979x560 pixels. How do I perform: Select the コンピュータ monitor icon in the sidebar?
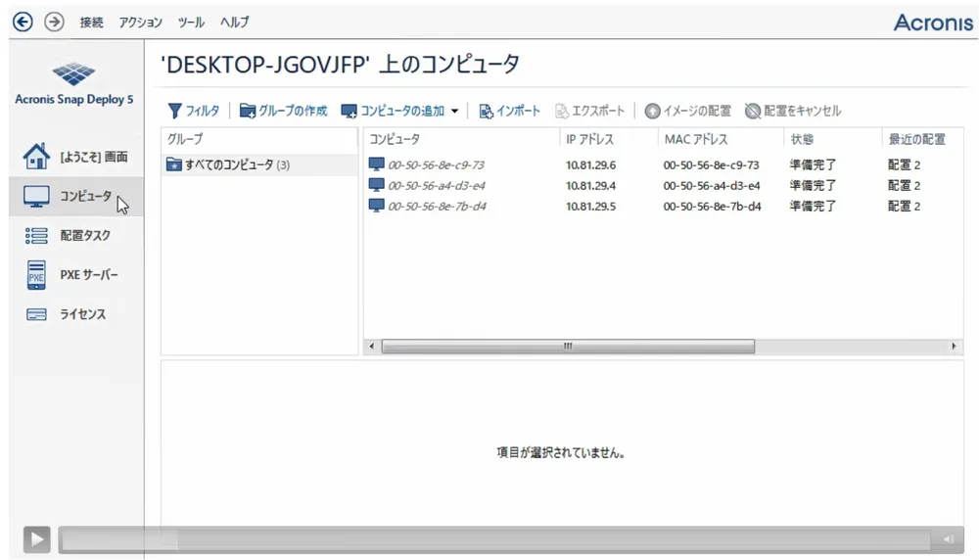36,196
